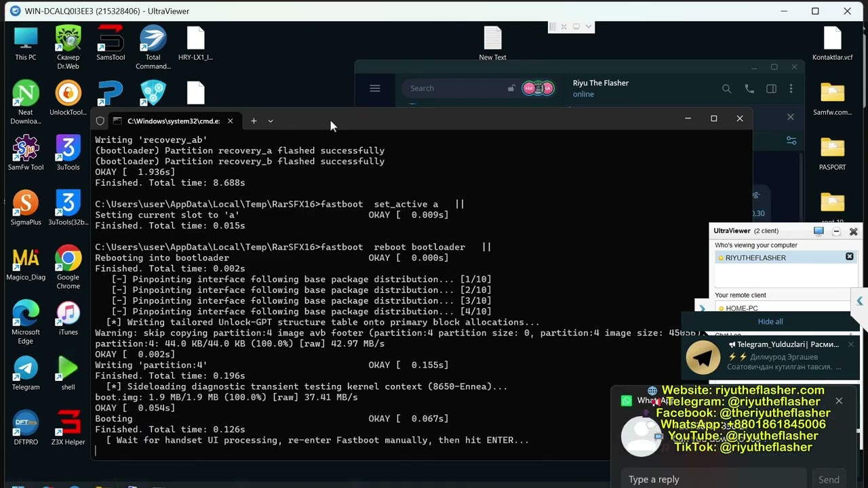868x488 pixels.
Task: Click the monitor icon on UltraViewer toolbar
Action: point(576,26)
